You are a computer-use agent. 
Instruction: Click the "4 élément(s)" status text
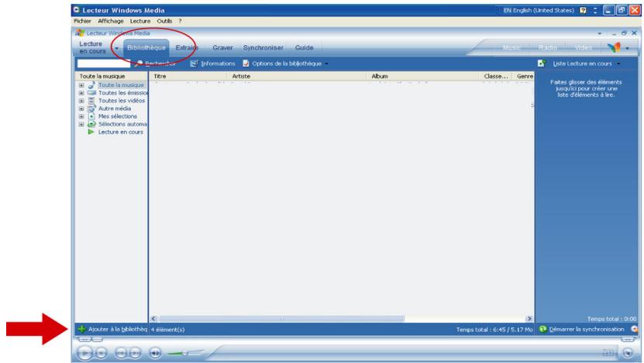point(167,330)
